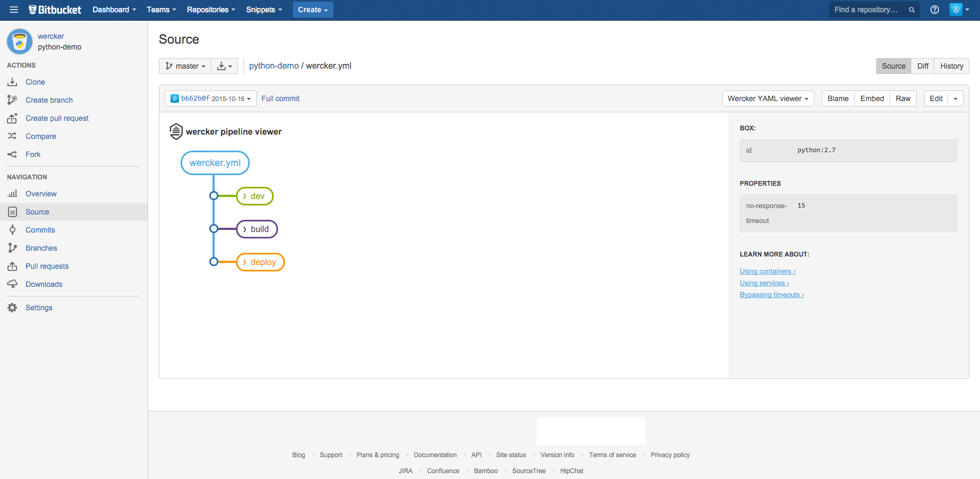Click the help question mark icon
The width and height of the screenshot is (980, 479).
(x=935, y=10)
